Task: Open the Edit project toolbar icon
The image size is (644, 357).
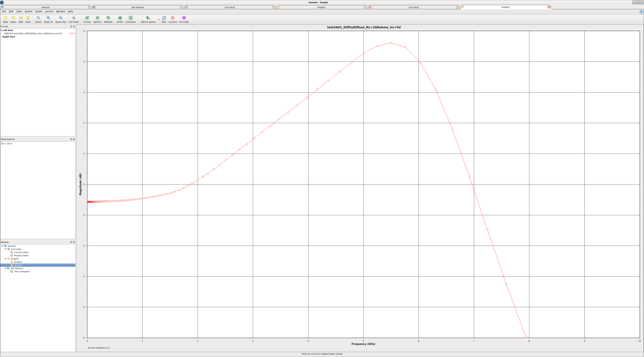Action: click(164, 19)
